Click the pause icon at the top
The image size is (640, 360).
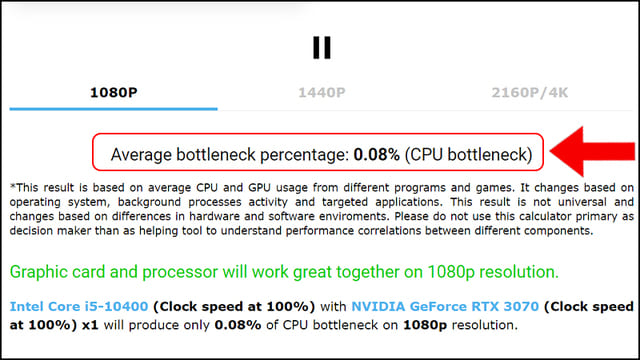(x=322, y=48)
